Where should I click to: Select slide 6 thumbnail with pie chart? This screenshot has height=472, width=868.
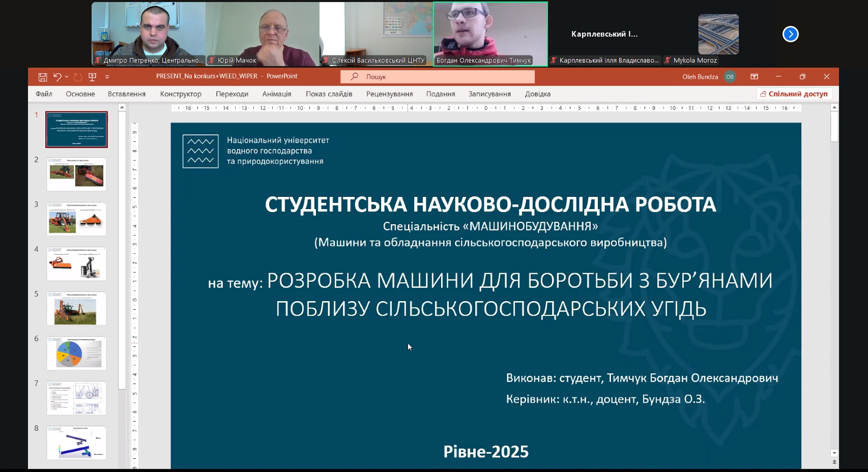tap(77, 353)
